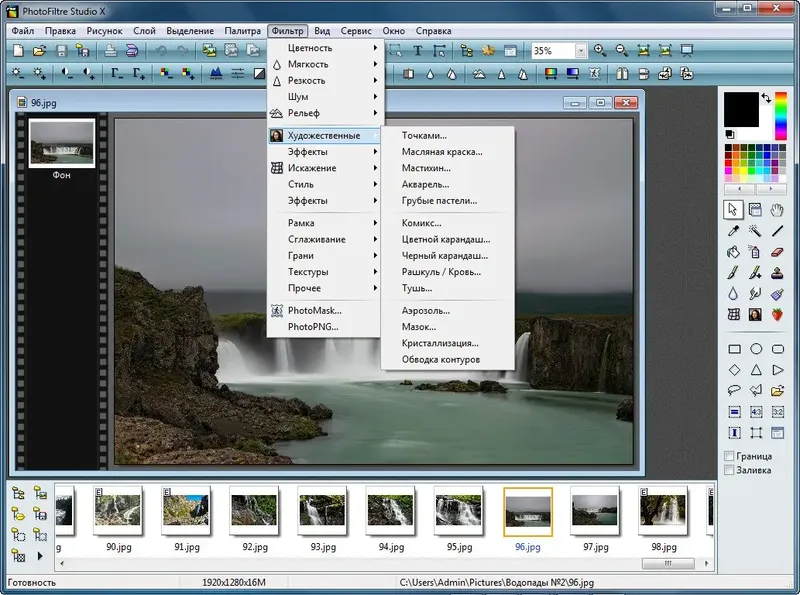This screenshot has height=595, width=800.
Task: Select the 93.jpg thumbnail in filmstrip
Action: pos(322,512)
